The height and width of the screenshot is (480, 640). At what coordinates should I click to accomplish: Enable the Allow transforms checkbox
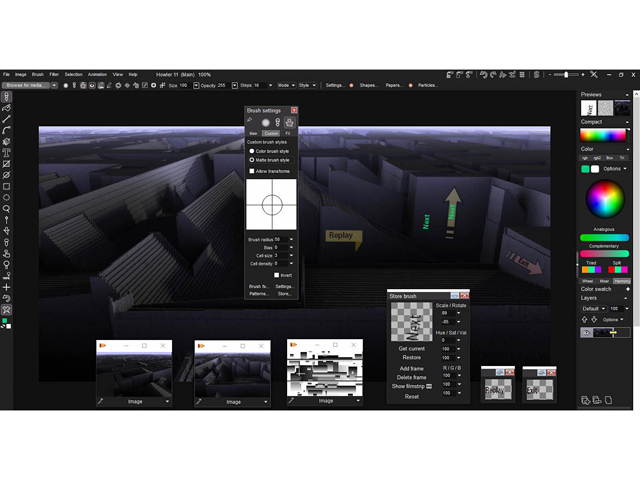click(252, 171)
